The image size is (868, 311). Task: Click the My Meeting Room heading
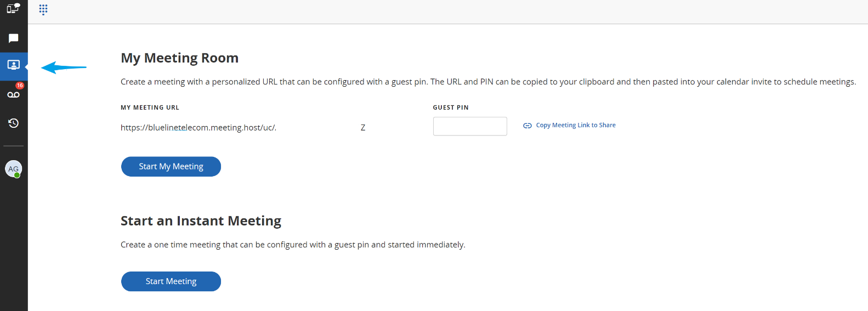coord(180,58)
